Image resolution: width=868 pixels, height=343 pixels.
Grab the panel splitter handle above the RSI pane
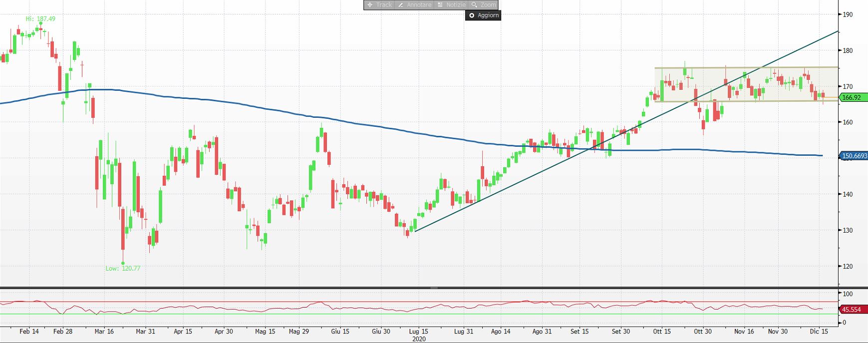(434, 288)
